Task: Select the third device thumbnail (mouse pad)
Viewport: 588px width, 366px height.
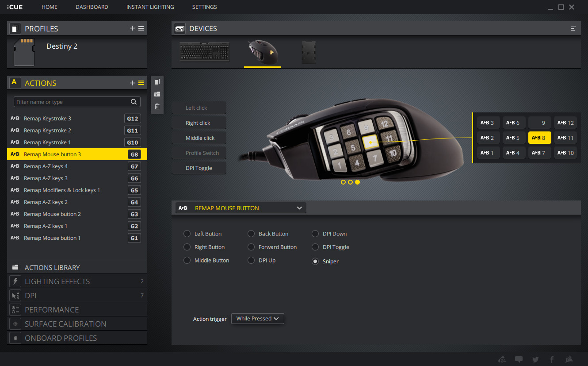Action: point(309,53)
